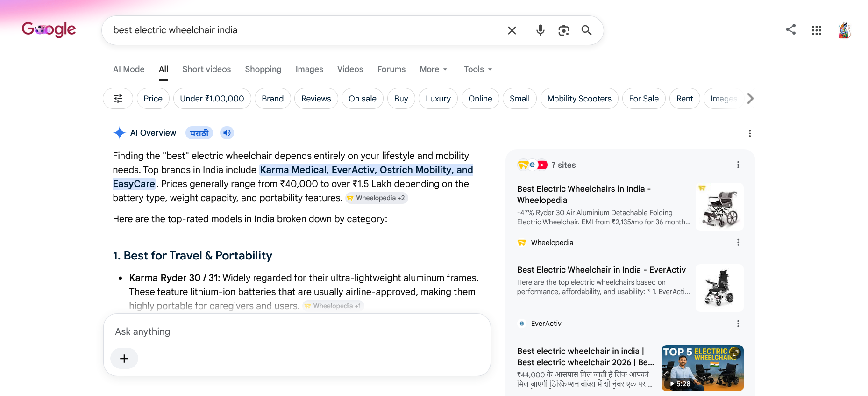Switch to the Videos tab
The image size is (868, 396).
tap(350, 69)
